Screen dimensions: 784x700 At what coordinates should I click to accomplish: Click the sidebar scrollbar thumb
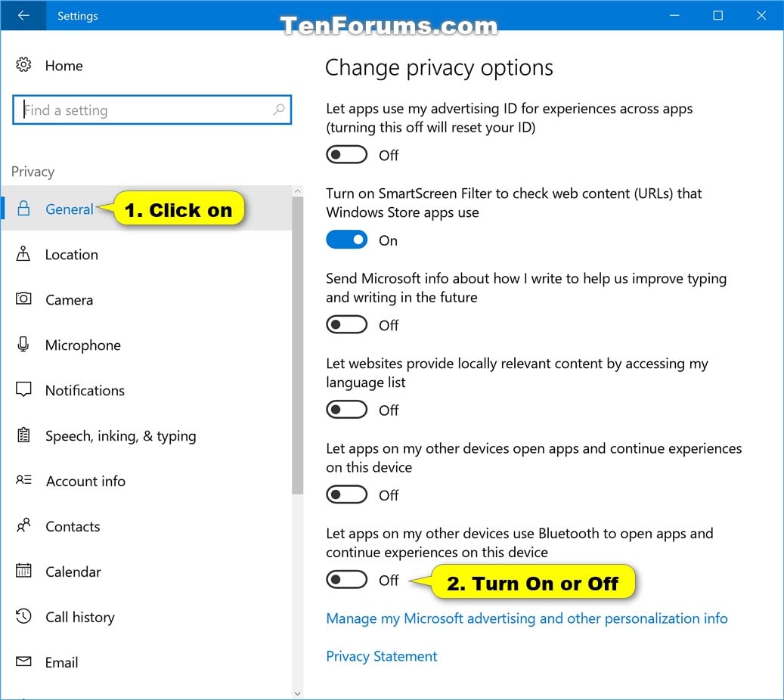click(x=298, y=345)
